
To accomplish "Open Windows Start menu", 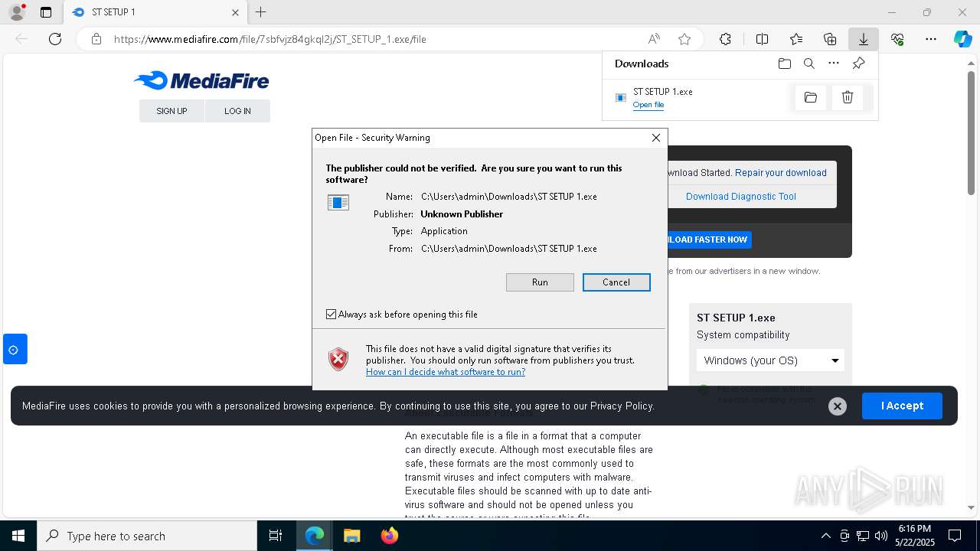I will (x=18, y=536).
